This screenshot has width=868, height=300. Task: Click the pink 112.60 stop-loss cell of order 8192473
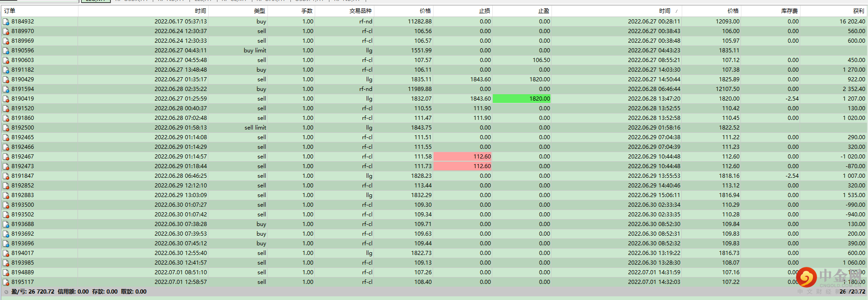[x=462, y=166]
